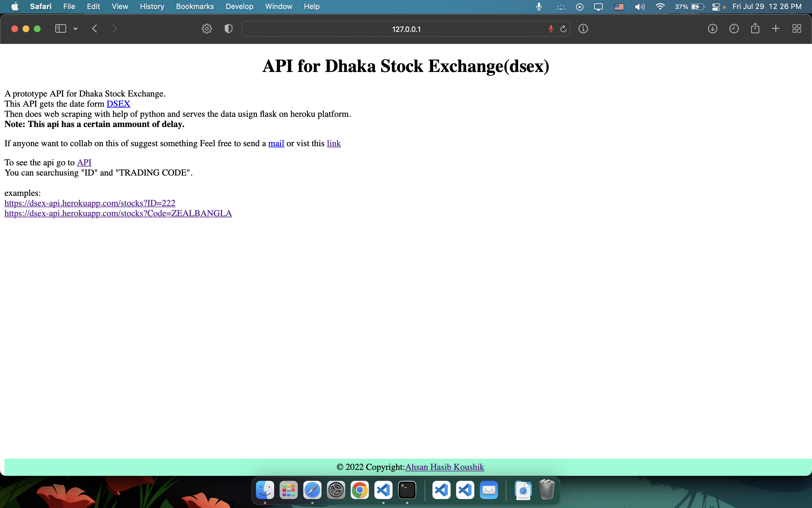The width and height of the screenshot is (812, 508).
Task: Open the Apple menu
Action: [15, 7]
